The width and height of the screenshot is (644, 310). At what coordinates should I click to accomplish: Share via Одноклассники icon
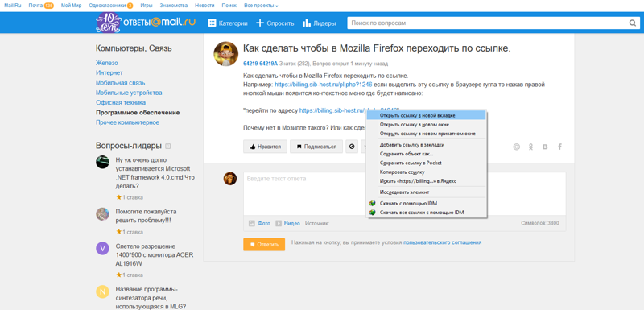click(x=530, y=147)
